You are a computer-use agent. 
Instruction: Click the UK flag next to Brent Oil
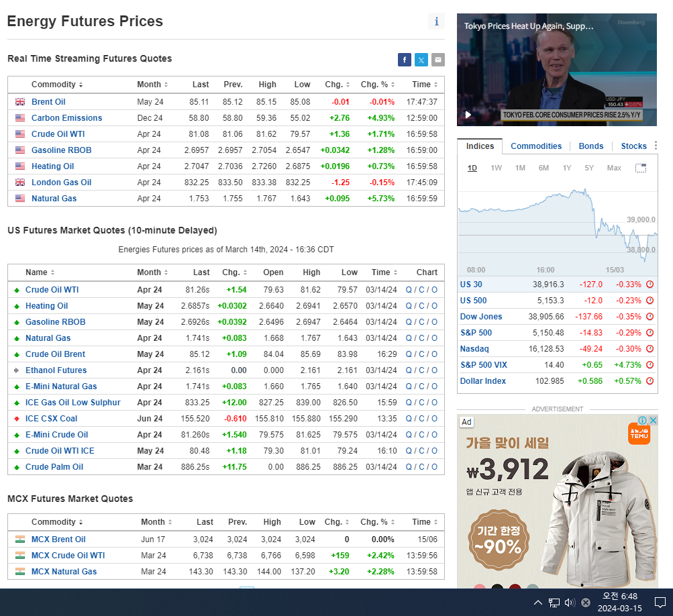(20, 102)
